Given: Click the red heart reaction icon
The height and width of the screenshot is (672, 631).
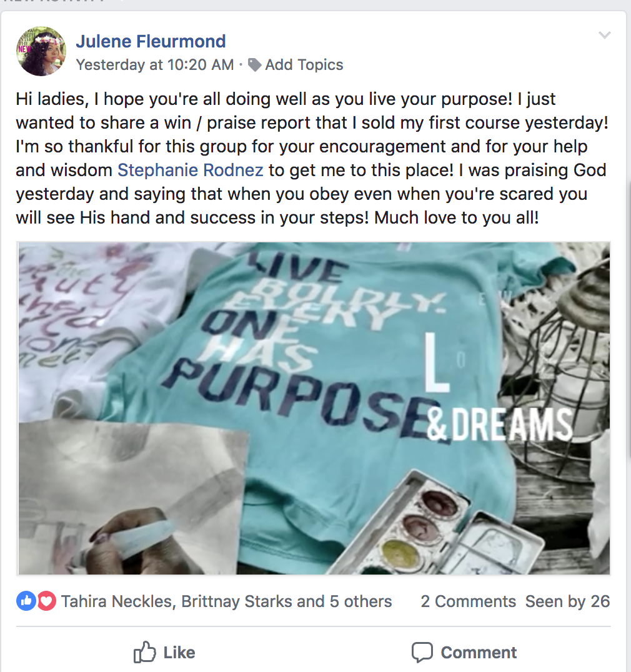Looking at the screenshot, I should click(46, 601).
